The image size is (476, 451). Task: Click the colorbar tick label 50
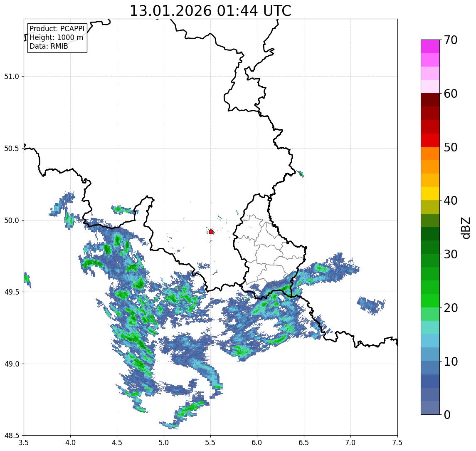click(451, 147)
